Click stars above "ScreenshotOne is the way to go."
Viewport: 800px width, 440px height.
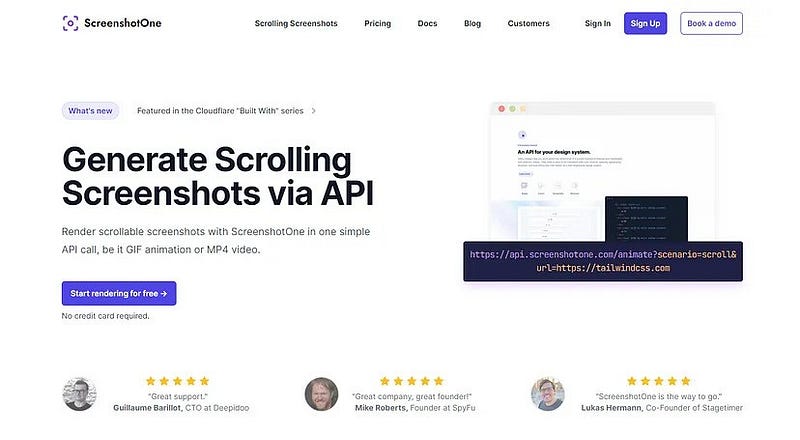click(x=659, y=381)
